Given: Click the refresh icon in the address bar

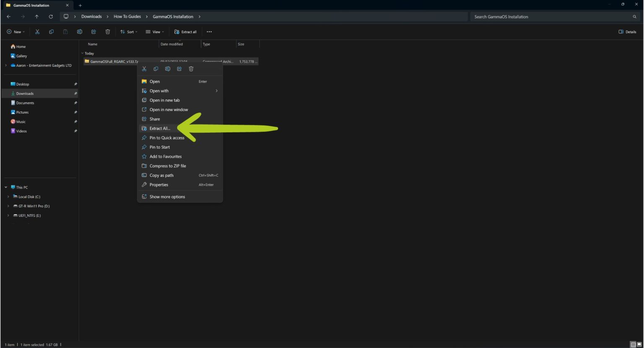Looking at the screenshot, I should tap(51, 16).
